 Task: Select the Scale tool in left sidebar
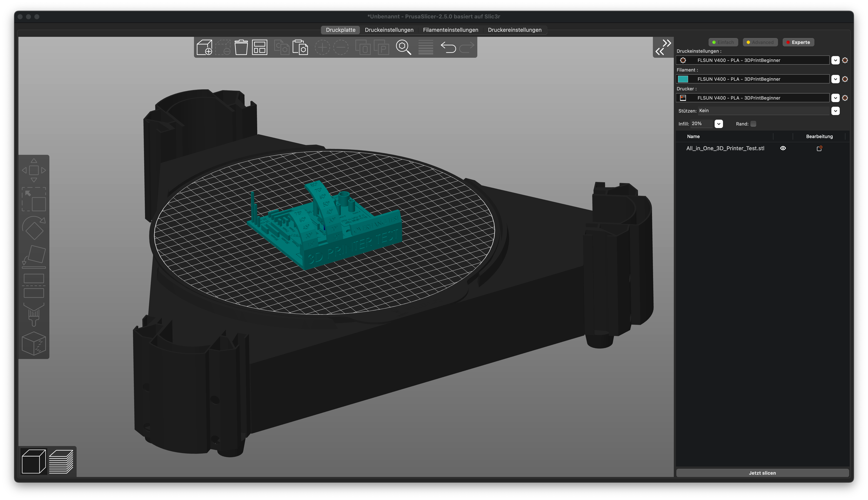[x=33, y=203]
